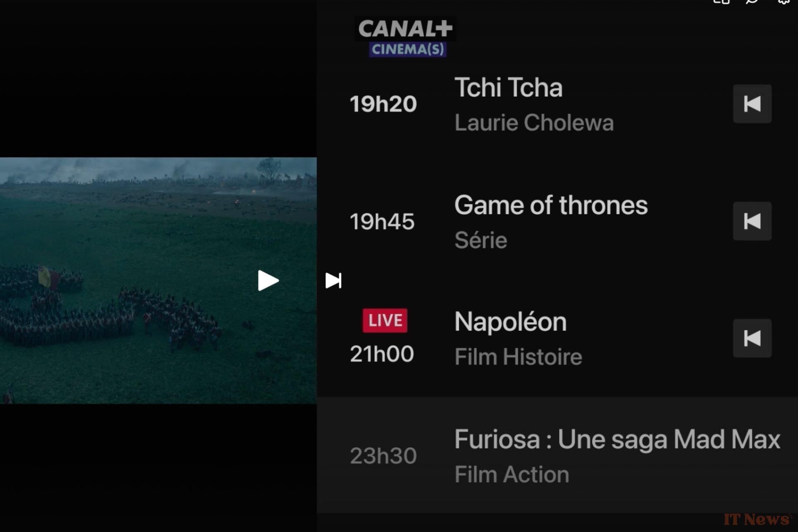
Task: Open Furiosa : Une saga Mad Max
Action: [x=617, y=439]
